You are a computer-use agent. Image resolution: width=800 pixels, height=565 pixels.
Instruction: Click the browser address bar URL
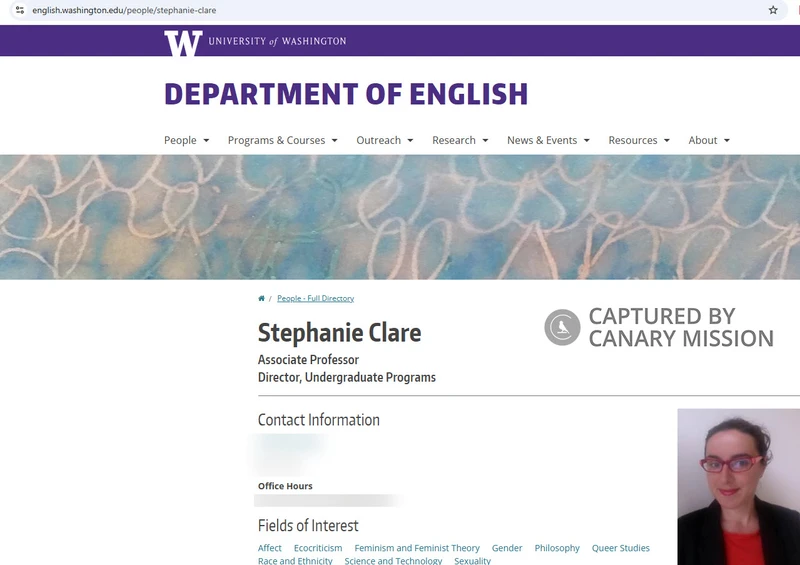124,10
